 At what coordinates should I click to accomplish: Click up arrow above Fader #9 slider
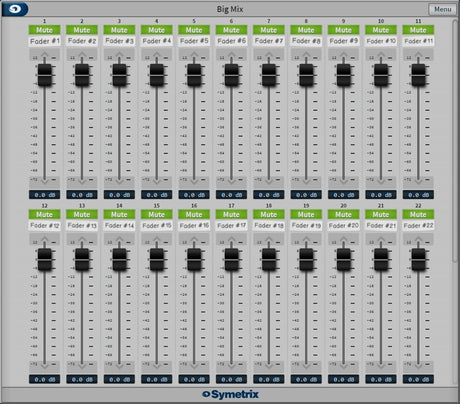coord(343,54)
